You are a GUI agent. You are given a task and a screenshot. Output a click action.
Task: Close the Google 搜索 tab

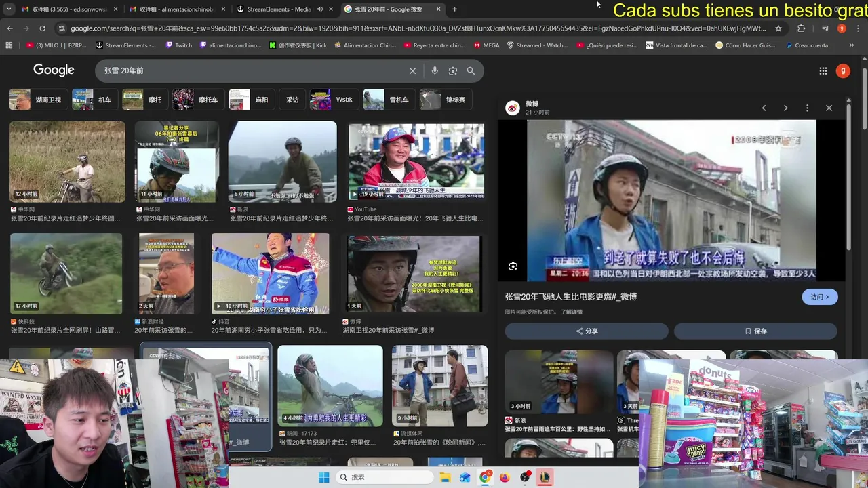tap(438, 9)
